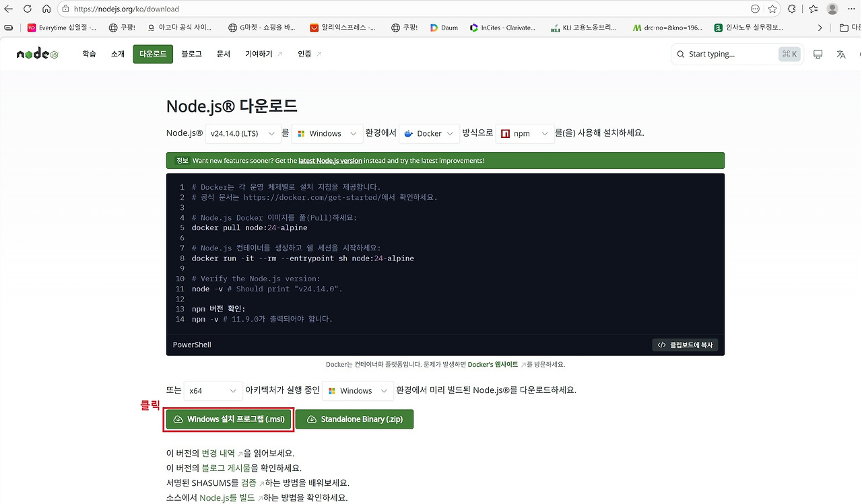Image resolution: width=862 pixels, height=504 pixels.
Task: Click the docker run -it --rm code line
Action: click(x=302, y=258)
